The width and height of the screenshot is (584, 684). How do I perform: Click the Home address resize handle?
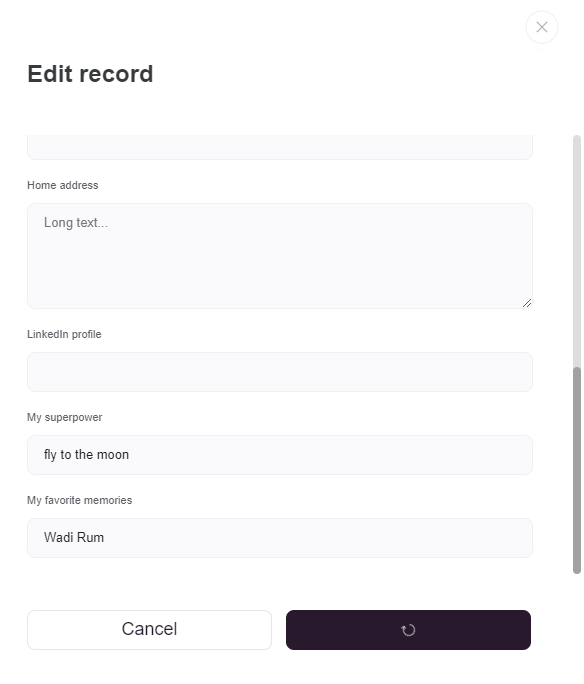(x=527, y=303)
